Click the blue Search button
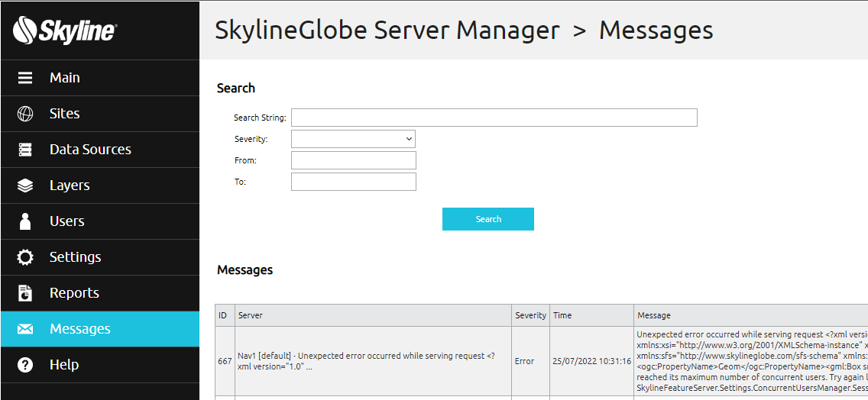This screenshot has width=868, height=400. (x=488, y=219)
